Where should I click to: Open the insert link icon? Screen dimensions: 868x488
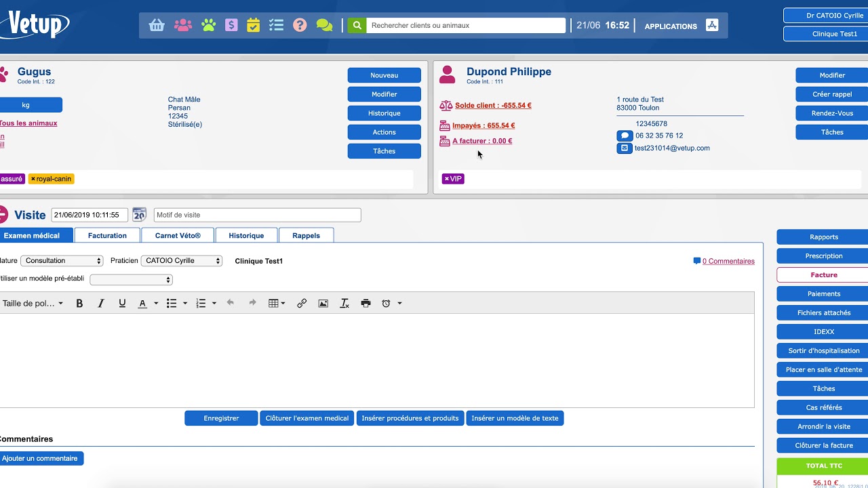(302, 303)
